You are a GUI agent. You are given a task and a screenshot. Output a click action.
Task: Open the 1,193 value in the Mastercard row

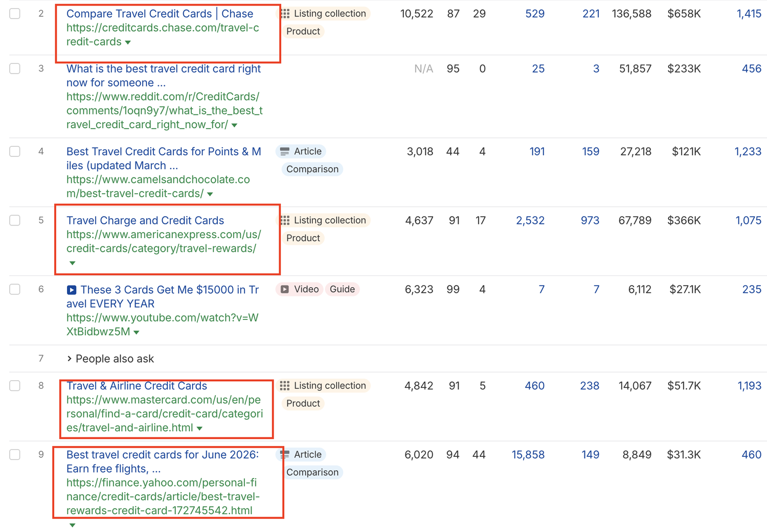[x=750, y=386]
